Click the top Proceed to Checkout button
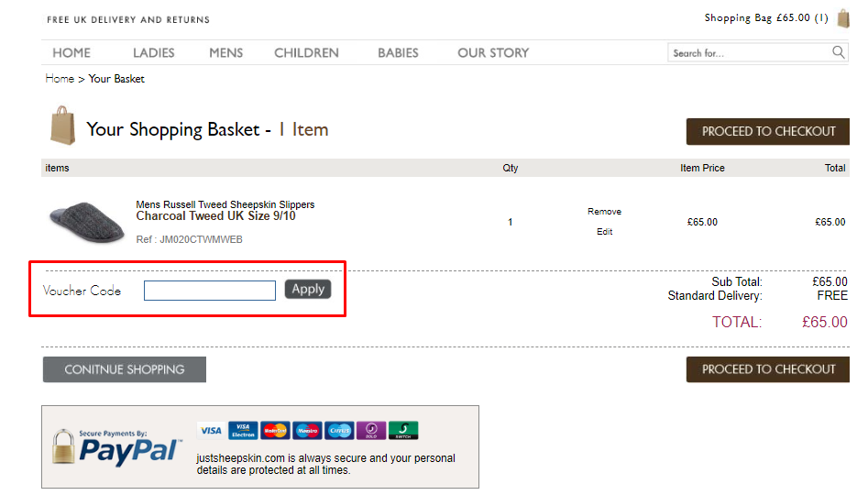 pyautogui.click(x=768, y=131)
